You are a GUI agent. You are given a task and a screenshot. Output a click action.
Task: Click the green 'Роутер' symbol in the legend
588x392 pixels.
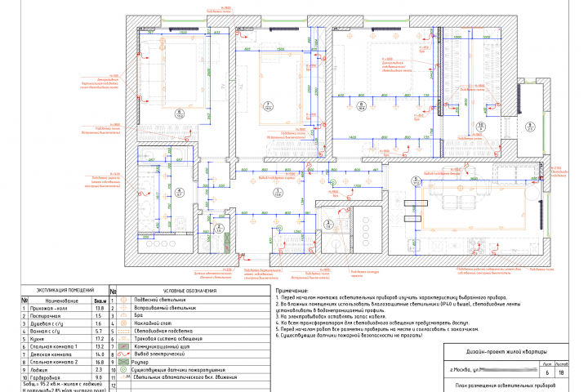[x=124, y=362]
